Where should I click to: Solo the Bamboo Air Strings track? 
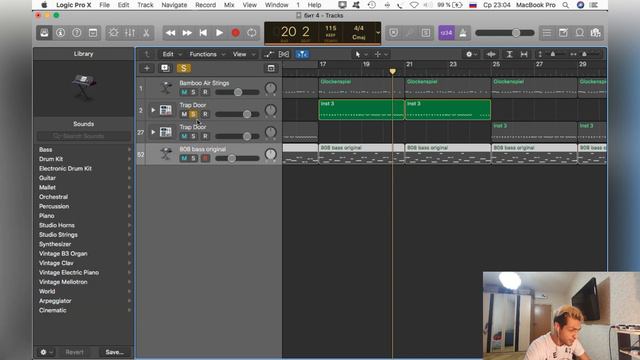tap(193, 92)
